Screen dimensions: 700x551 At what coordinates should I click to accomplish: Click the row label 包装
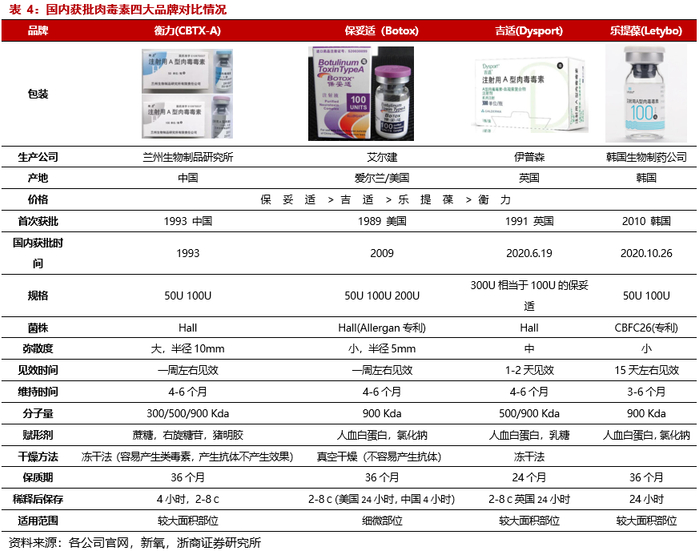pyautogui.click(x=38, y=94)
